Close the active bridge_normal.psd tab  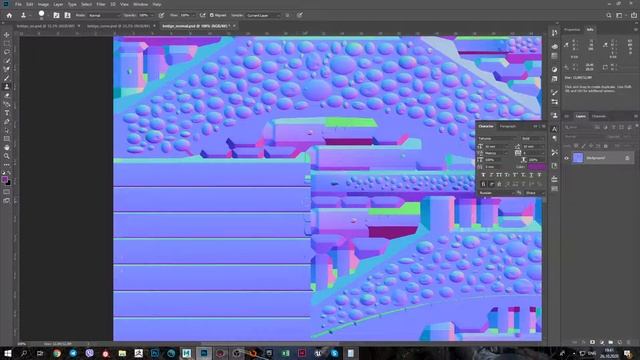(x=234, y=26)
